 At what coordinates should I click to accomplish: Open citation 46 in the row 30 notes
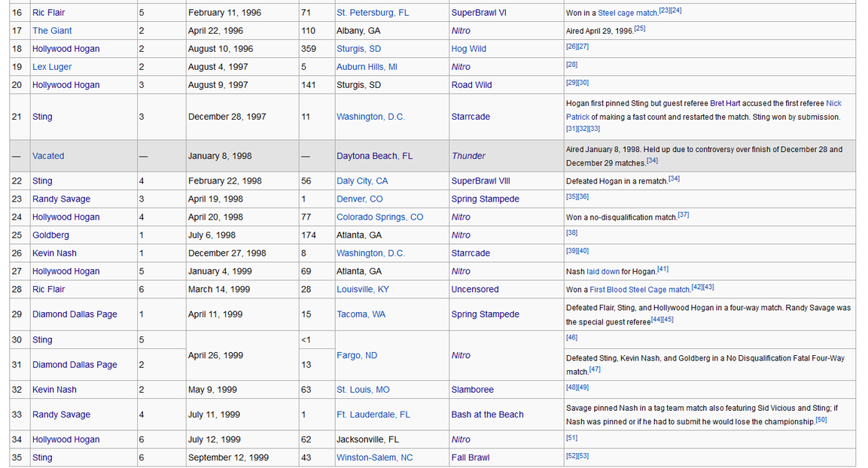(x=572, y=337)
